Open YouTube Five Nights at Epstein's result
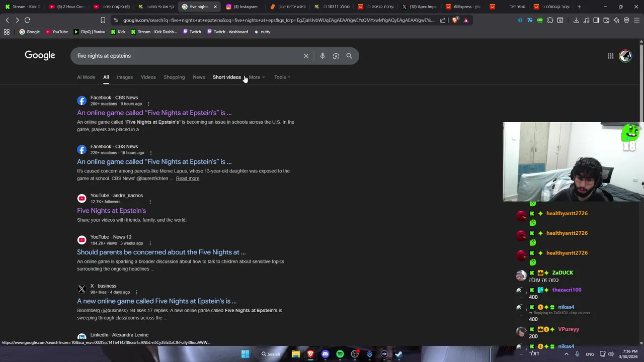 (111, 211)
